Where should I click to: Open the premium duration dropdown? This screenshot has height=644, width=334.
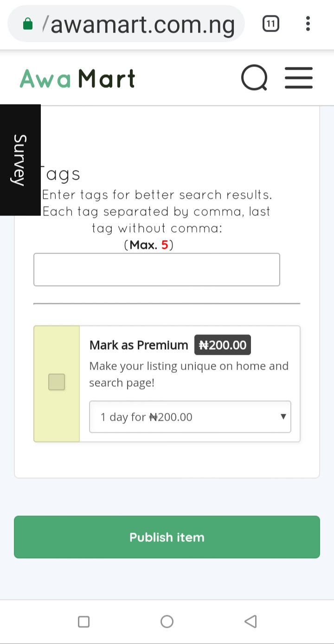point(190,417)
